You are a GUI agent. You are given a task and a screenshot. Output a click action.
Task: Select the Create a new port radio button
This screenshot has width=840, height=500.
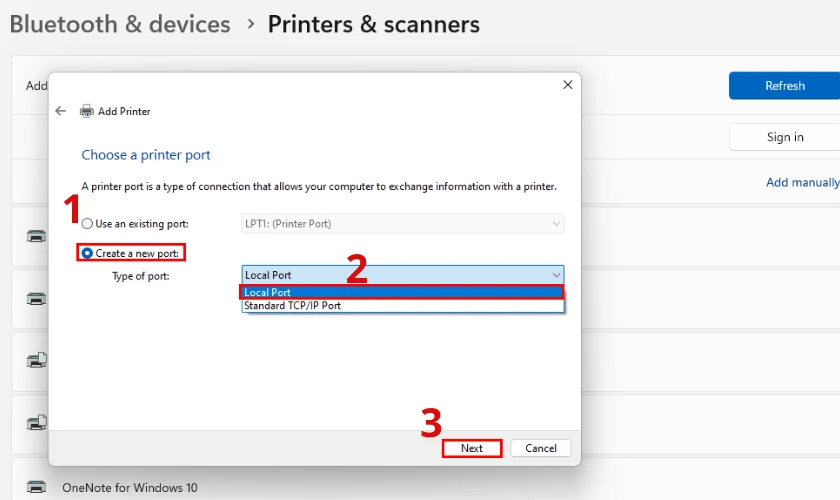tap(87, 253)
